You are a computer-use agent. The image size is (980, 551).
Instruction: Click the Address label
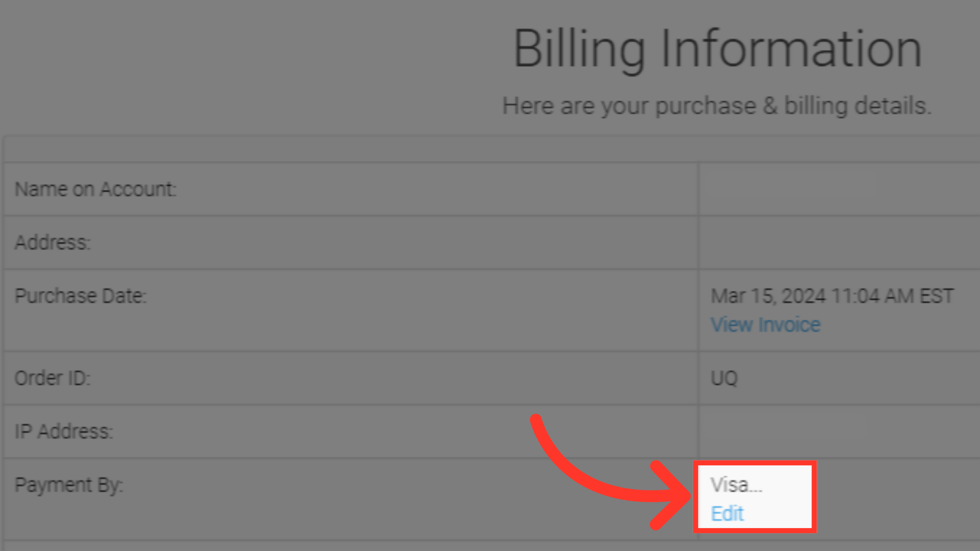[53, 242]
